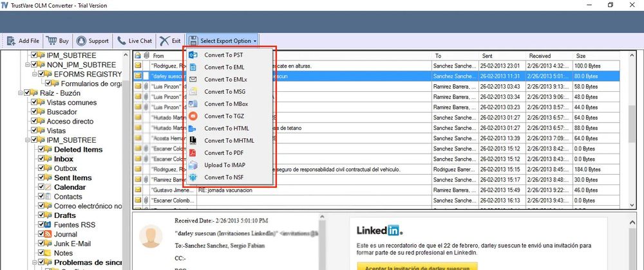Click the Upload To IMAP cloud icon
The height and width of the screenshot is (270, 644).
point(193,165)
